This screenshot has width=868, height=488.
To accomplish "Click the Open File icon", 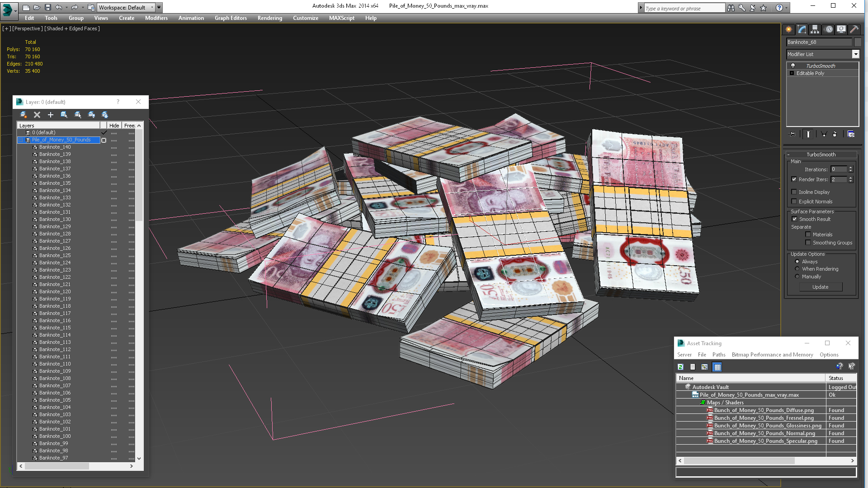I will click(x=37, y=8).
